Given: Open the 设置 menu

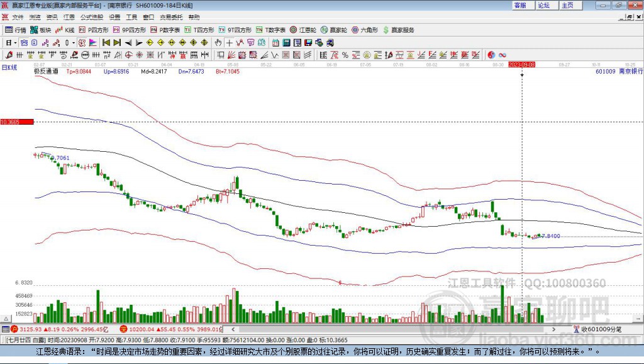Looking at the screenshot, I should coord(114,17).
